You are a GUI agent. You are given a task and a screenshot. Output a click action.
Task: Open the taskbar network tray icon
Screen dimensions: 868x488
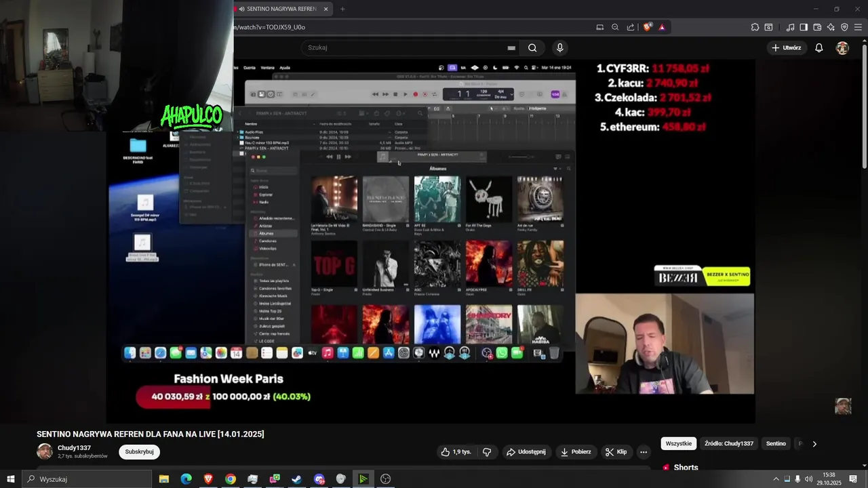pyautogui.click(x=787, y=479)
